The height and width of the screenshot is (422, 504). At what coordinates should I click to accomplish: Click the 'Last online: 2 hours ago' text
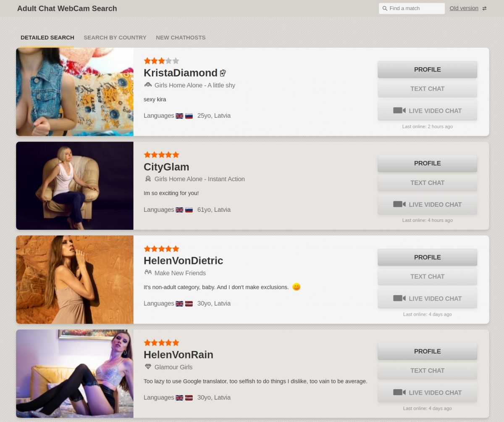pos(427,127)
